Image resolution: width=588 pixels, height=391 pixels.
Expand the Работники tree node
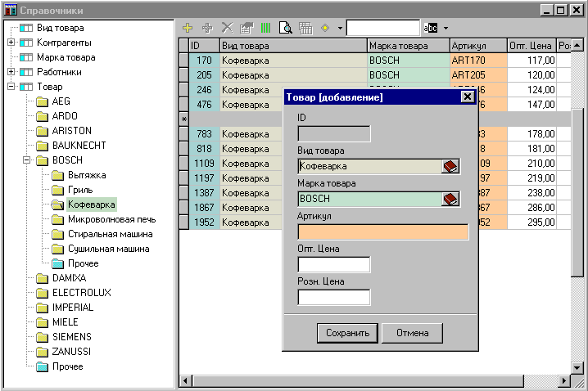[11, 72]
